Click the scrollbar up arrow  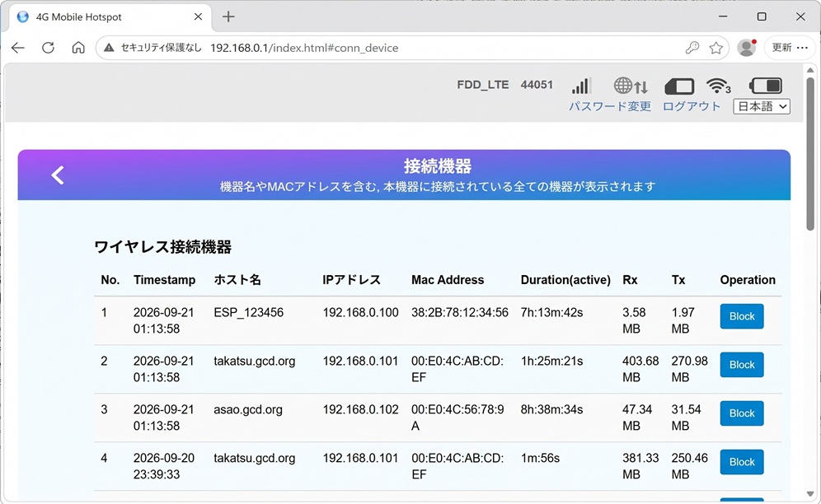[810, 70]
